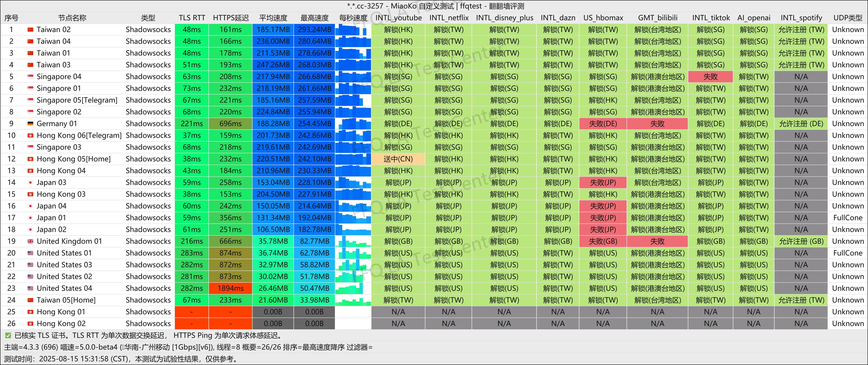Click the Singapore 04 flag icon
The width and height of the screenshot is (868, 365).
tap(30, 77)
